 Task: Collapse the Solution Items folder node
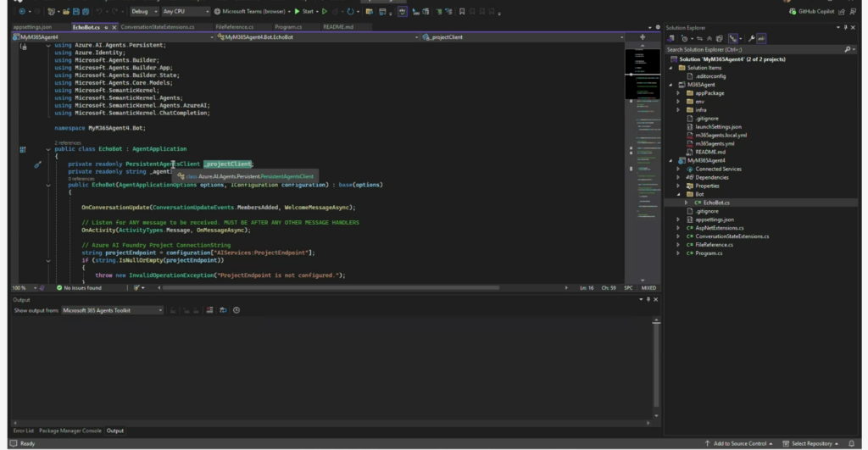pyautogui.click(x=671, y=68)
